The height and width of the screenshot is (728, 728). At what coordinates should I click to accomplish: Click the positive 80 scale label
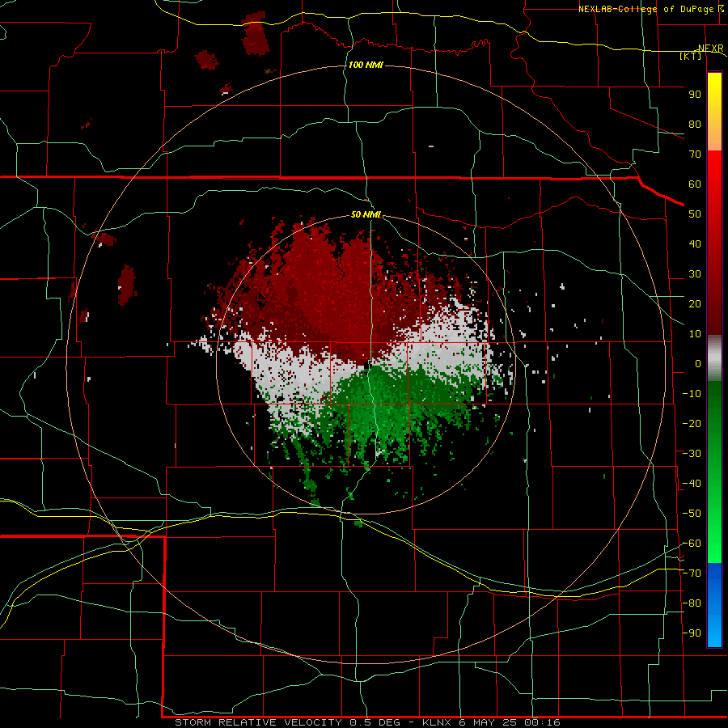695,125
